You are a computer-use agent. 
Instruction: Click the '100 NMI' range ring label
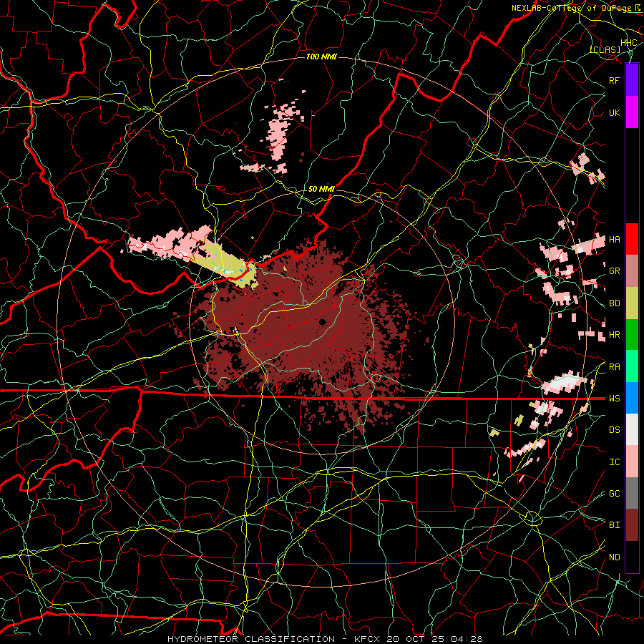pos(321,57)
